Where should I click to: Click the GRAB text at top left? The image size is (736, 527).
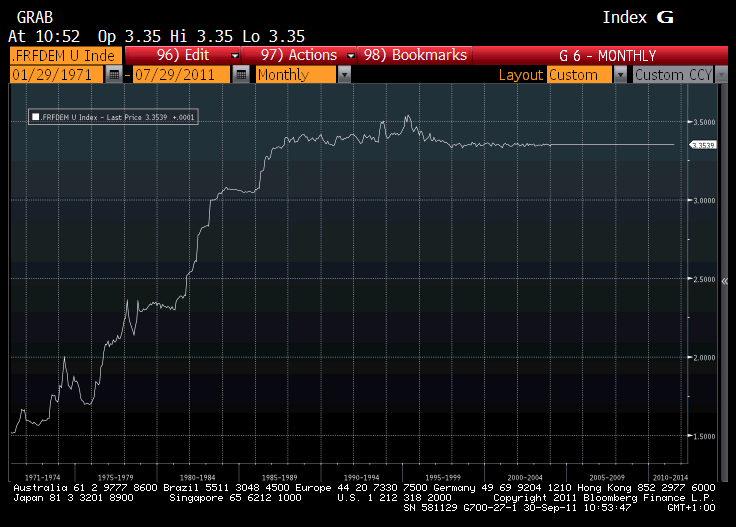click(x=35, y=17)
